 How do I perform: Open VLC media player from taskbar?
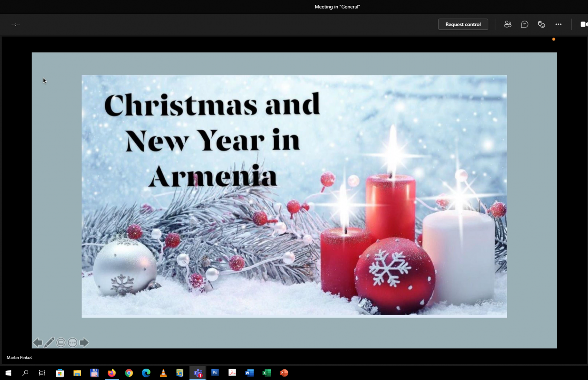[163, 373]
